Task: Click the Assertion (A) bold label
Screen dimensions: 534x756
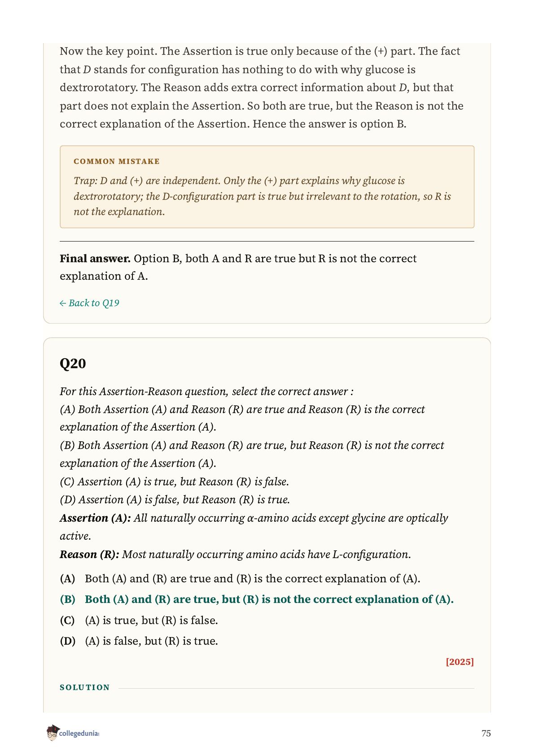Action: tap(95, 518)
